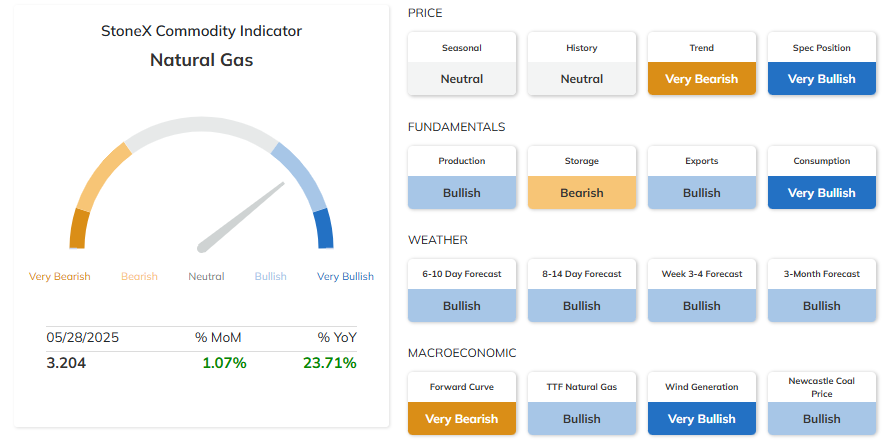Click the Wind Generation Very Bullish tile
This screenshot has width=890, height=444.
[702, 403]
